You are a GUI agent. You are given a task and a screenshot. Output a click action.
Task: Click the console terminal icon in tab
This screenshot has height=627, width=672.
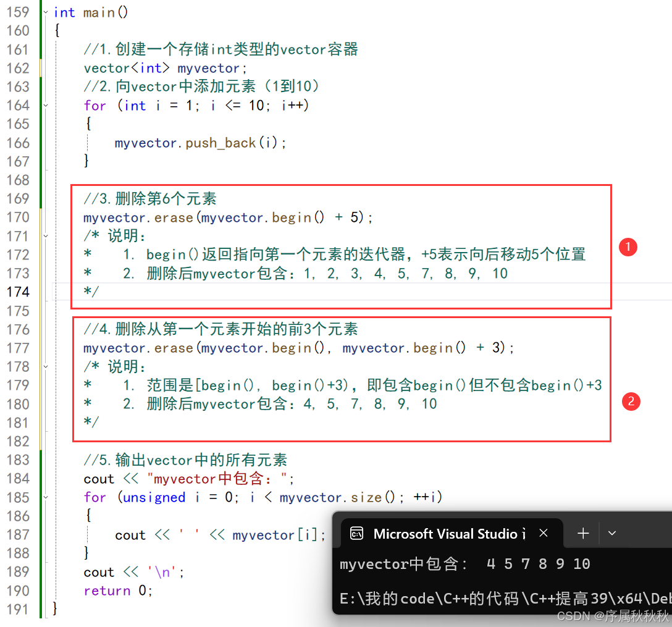[x=356, y=534]
